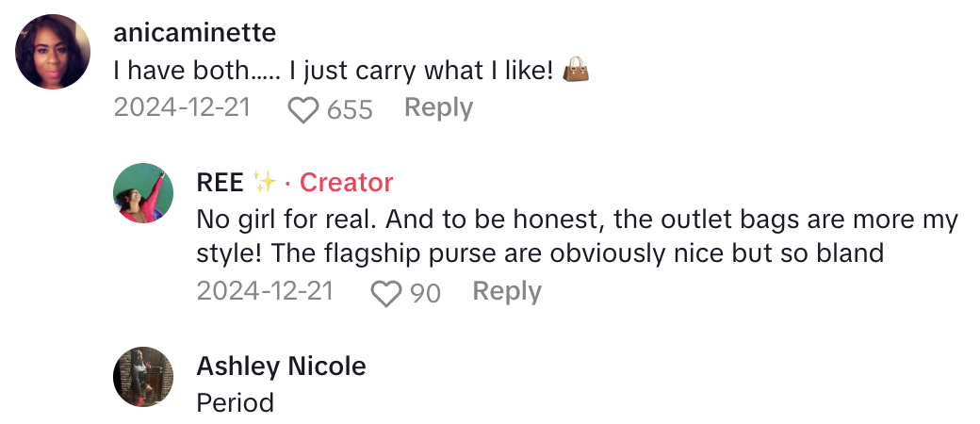Open Ashley Nicole's profile avatar
Viewport: 980px width, 424px height.
click(143, 377)
